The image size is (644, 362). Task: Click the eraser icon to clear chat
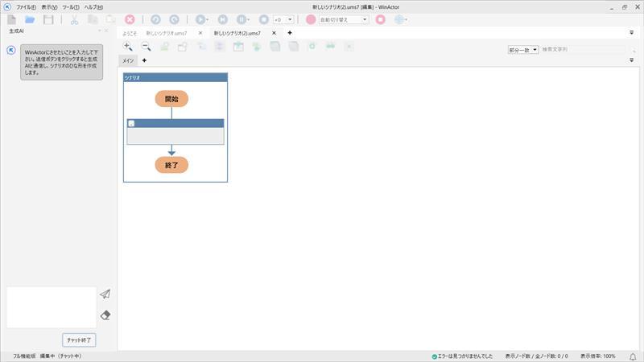coord(105,315)
